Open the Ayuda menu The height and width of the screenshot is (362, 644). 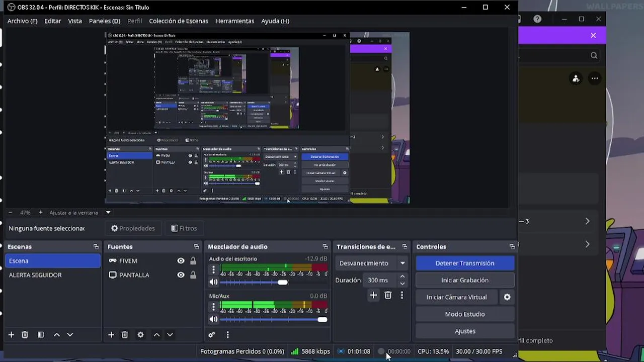275,21
